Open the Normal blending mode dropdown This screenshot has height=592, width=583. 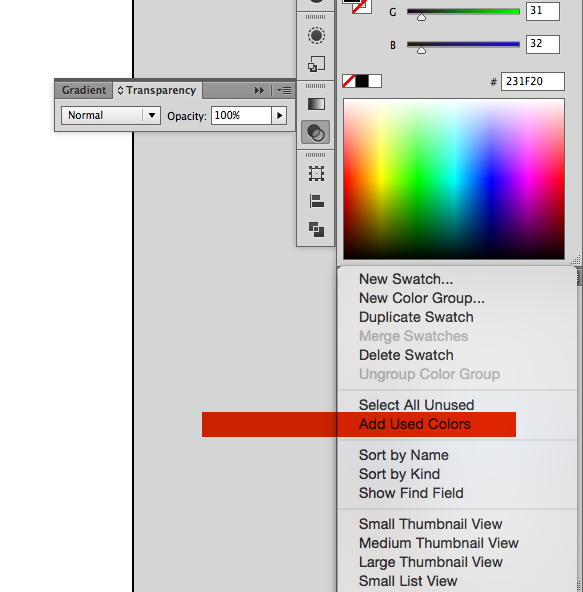111,115
